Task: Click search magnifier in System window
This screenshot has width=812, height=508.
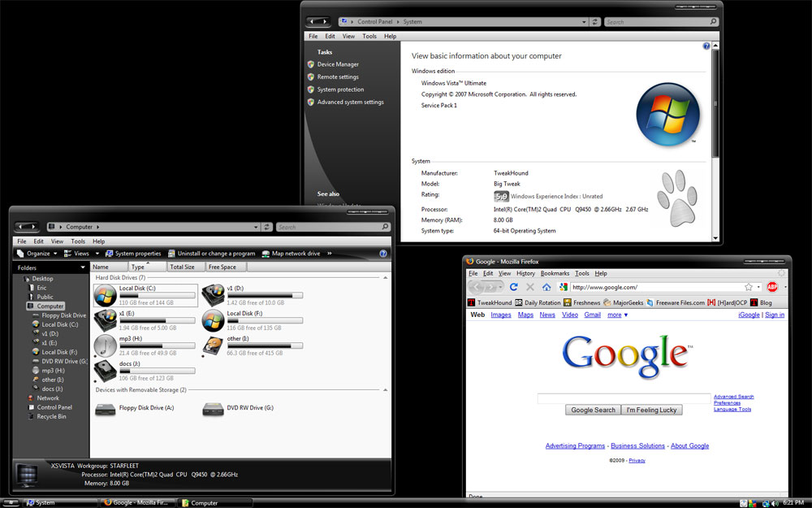Action: pos(713,22)
